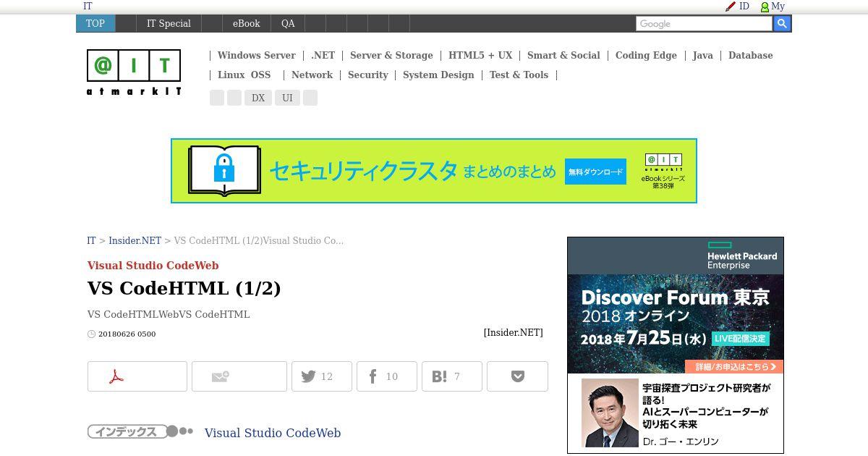Open Smart & Social category
The height and width of the screenshot is (456, 868).
pyautogui.click(x=563, y=55)
